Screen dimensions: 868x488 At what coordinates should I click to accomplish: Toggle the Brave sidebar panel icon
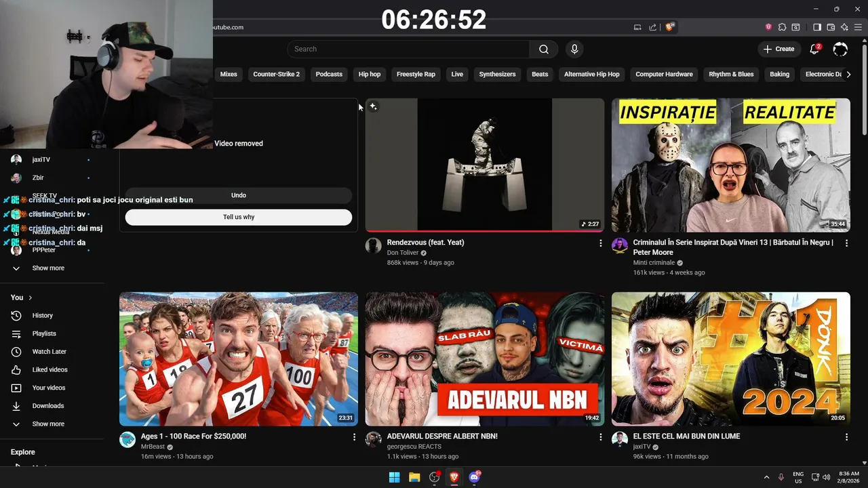[817, 27]
